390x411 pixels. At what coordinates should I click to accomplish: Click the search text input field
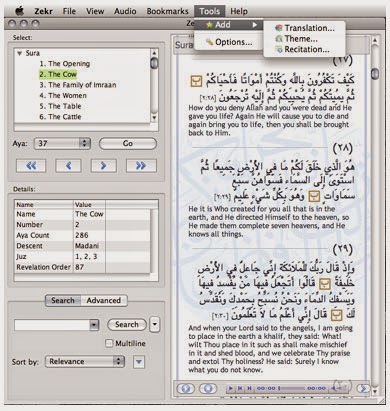pos(52,325)
